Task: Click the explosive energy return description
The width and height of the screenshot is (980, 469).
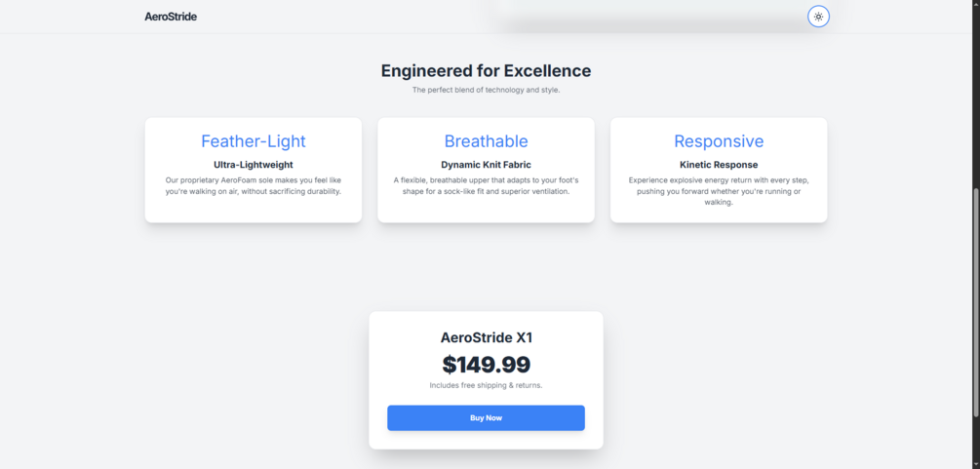Action: pyautogui.click(x=719, y=191)
